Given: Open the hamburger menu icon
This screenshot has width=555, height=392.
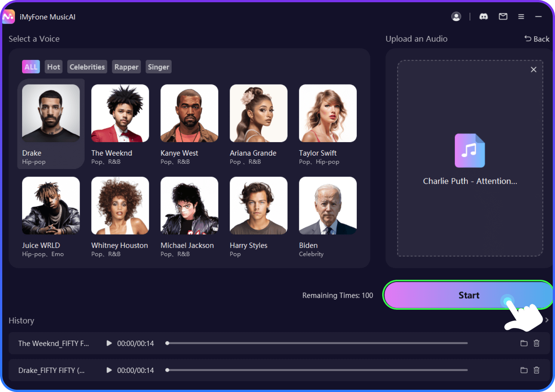Looking at the screenshot, I should 521,16.
